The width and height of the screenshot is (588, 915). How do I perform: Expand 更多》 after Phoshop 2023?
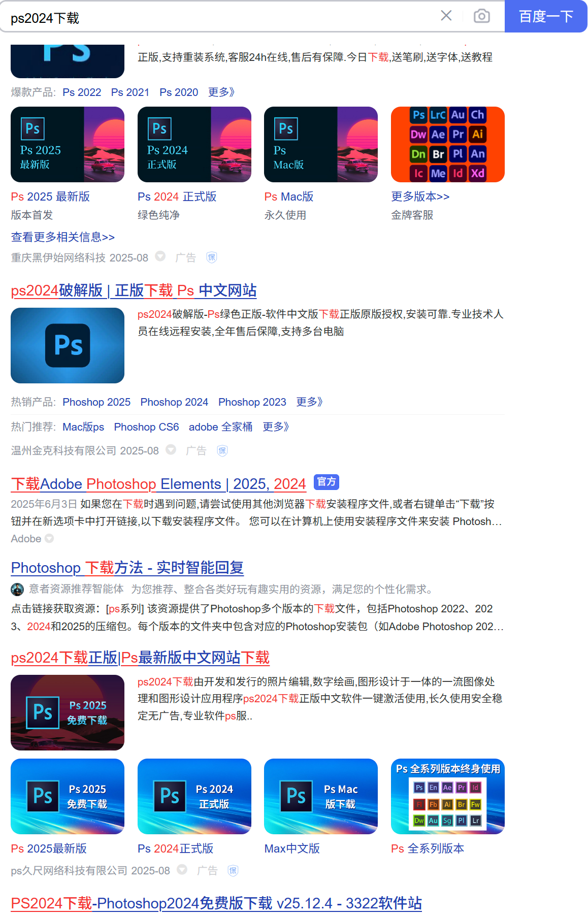click(x=309, y=402)
